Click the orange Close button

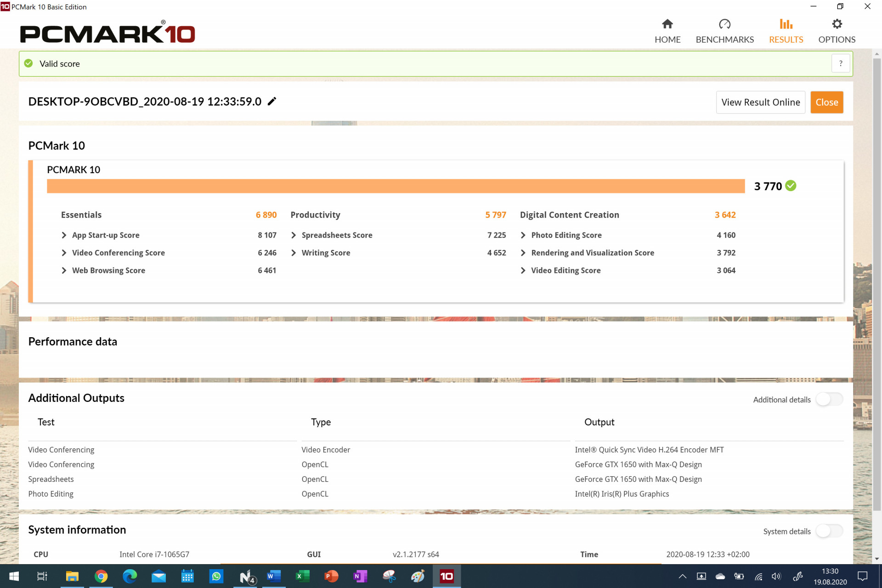coord(826,102)
